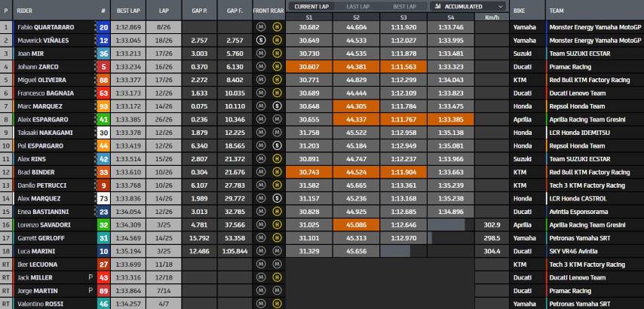Image resolution: width=644 pixels, height=309 pixels.
Task: Open the ACCUMULATED sector mode dropdown
Action: click(x=468, y=7)
